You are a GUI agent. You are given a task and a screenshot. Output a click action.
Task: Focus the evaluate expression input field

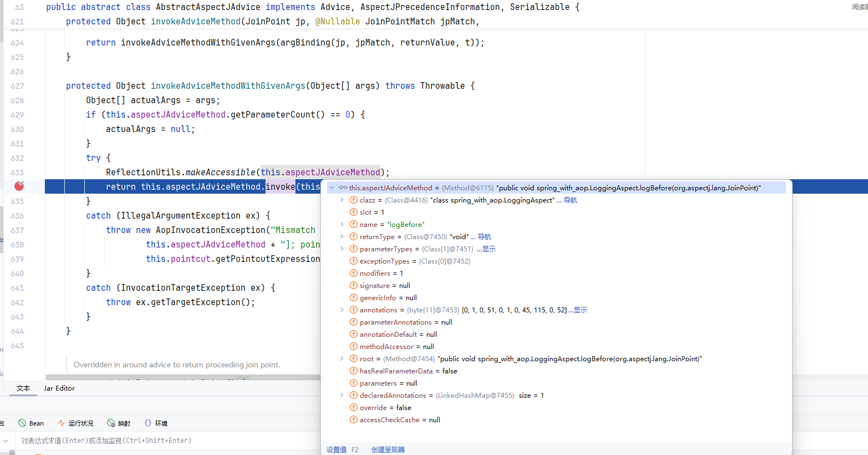166,441
